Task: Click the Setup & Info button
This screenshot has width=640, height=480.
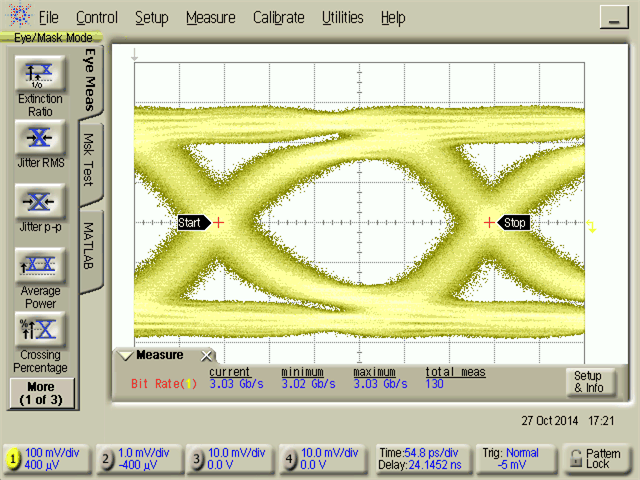Action: pyautogui.click(x=588, y=381)
